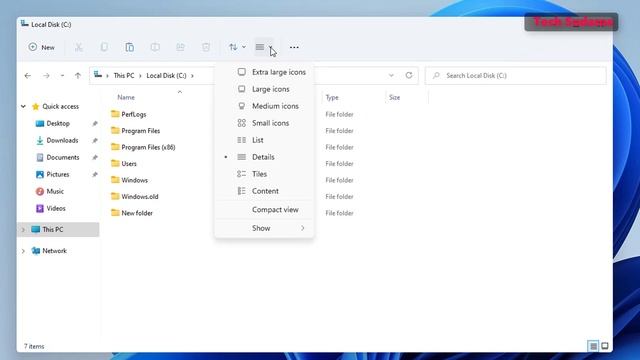This screenshot has height=360, width=640.
Task: Select Small icons view
Action: pos(264,123)
